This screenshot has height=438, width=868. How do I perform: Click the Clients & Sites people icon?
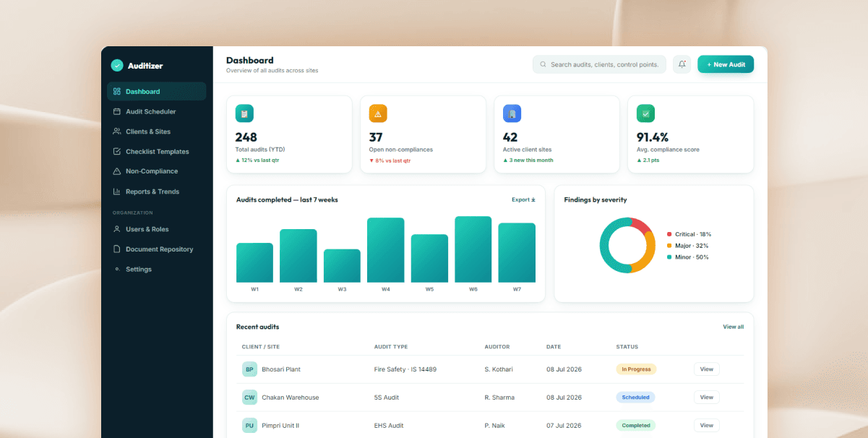coord(117,132)
